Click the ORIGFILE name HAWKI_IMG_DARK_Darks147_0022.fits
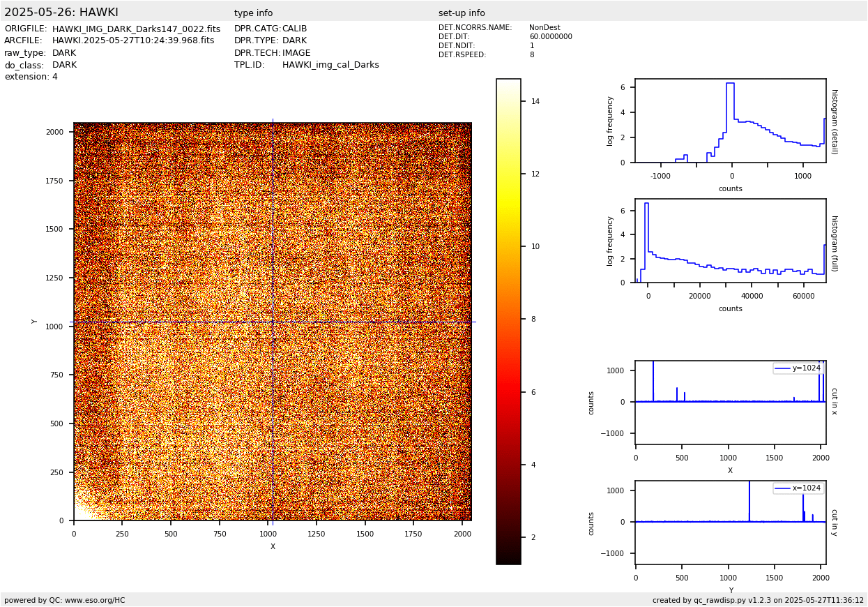This screenshot has height=607, width=868. (136, 29)
